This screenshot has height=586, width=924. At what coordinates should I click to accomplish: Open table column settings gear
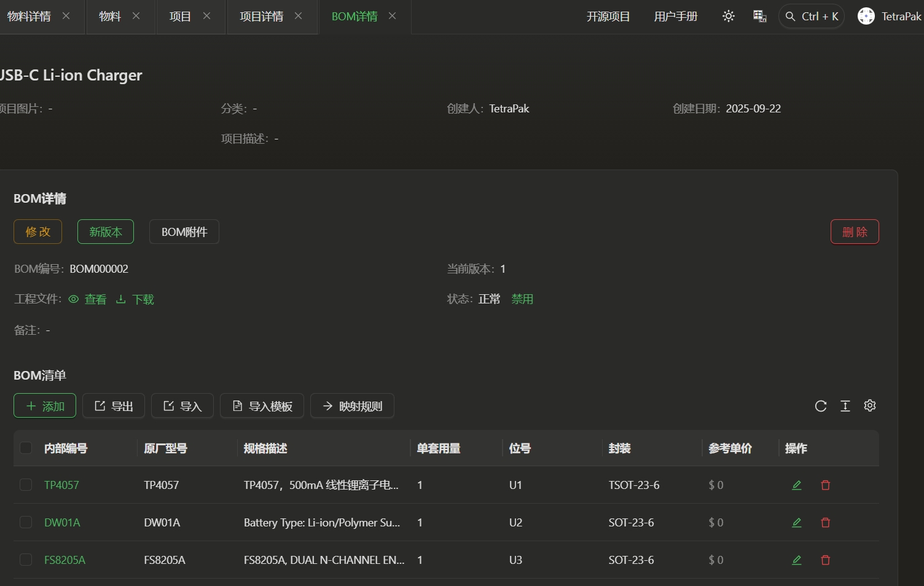(870, 405)
